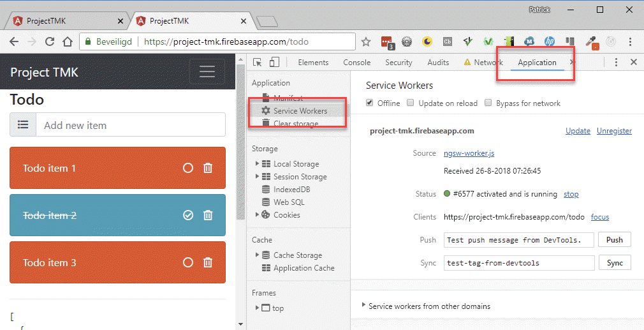Click the browser home button
644x330 pixels.
(x=68, y=42)
